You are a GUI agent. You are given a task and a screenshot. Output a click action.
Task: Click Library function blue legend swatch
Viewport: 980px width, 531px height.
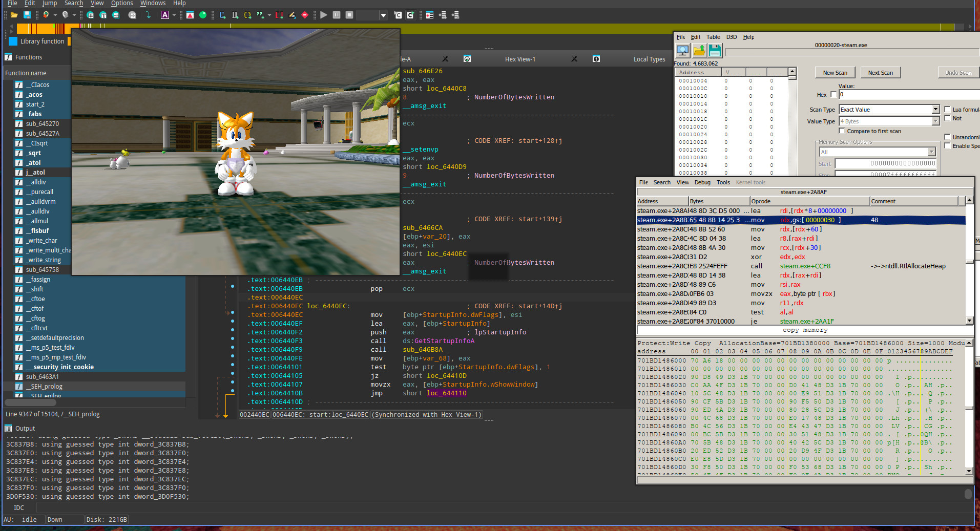[x=13, y=41]
